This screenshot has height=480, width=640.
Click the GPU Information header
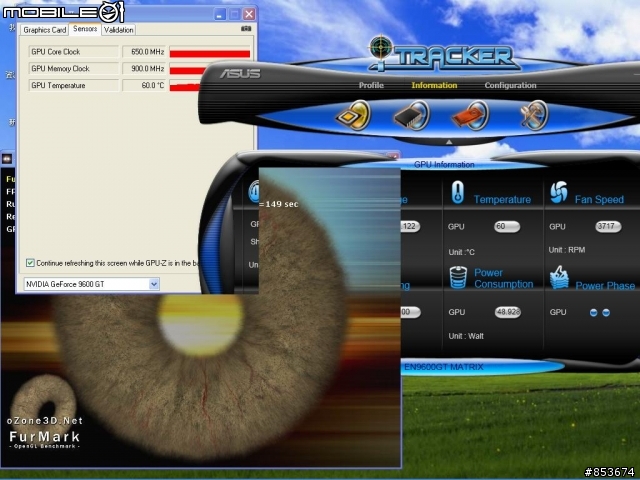point(444,164)
